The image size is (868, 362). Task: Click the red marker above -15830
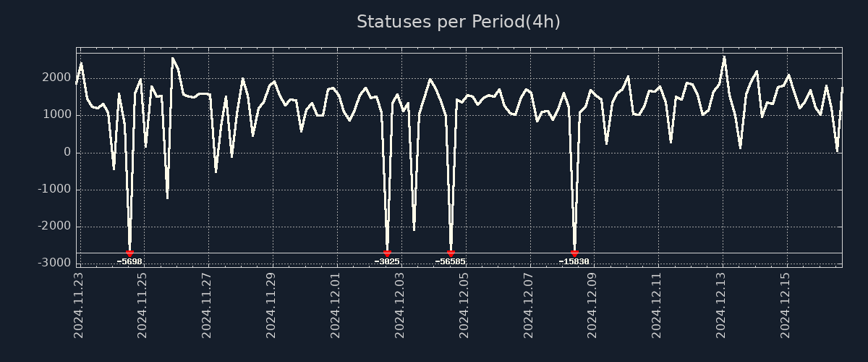(x=574, y=253)
